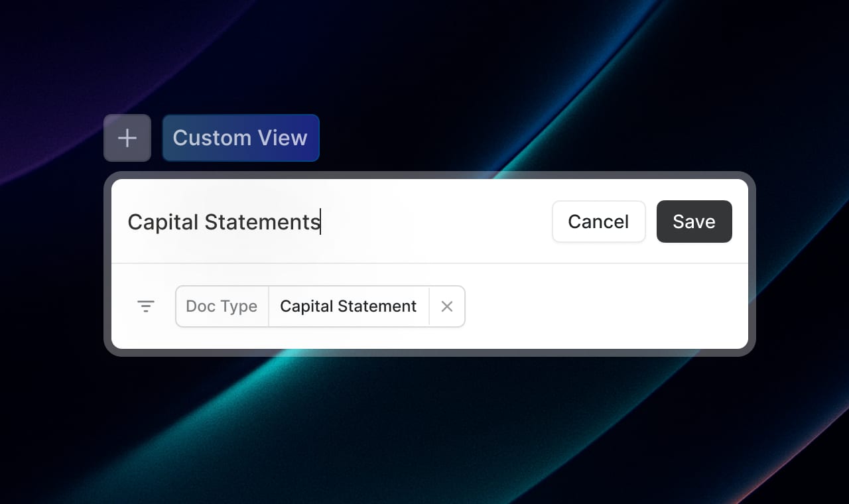849x504 pixels.
Task: Clear the Capital Statement filter chip
Action: click(446, 306)
